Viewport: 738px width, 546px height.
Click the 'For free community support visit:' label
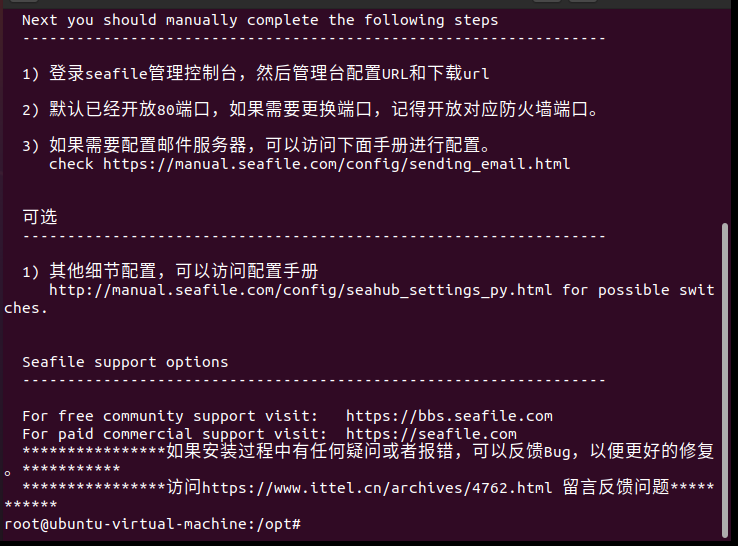coord(170,416)
